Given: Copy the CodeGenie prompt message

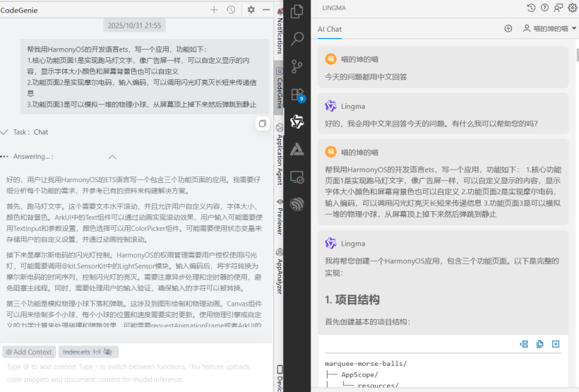Looking at the screenshot, I should (263, 124).
